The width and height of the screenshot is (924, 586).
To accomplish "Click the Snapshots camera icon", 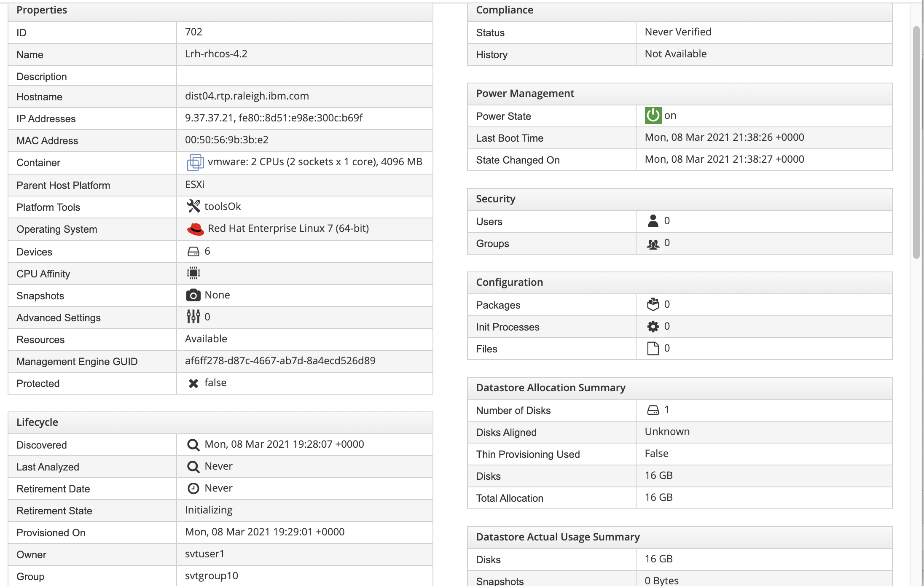I will pos(193,295).
